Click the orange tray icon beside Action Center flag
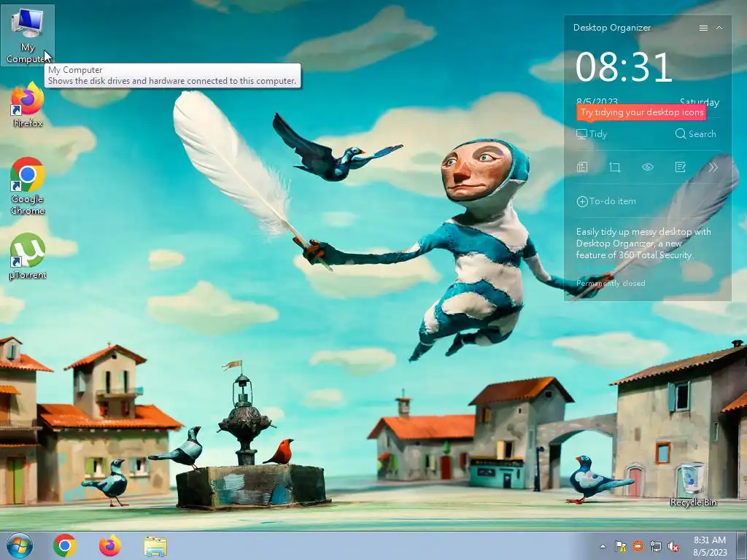This screenshot has height=560, width=747. (x=638, y=546)
